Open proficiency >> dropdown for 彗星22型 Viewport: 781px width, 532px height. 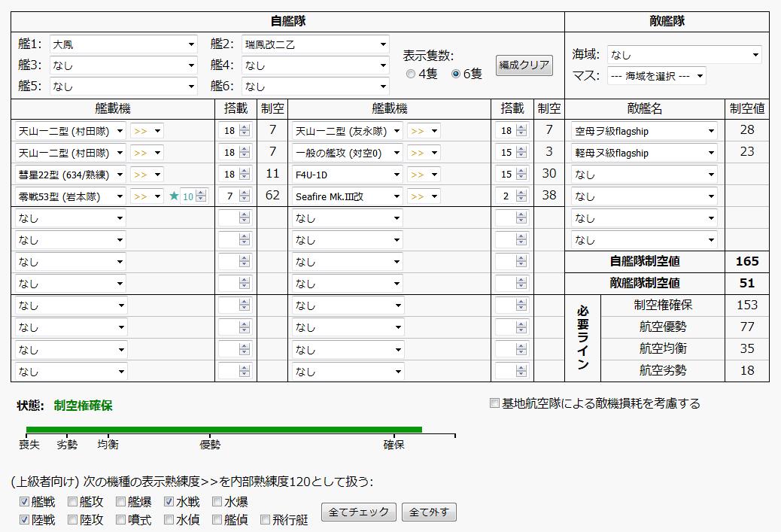coord(147,175)
